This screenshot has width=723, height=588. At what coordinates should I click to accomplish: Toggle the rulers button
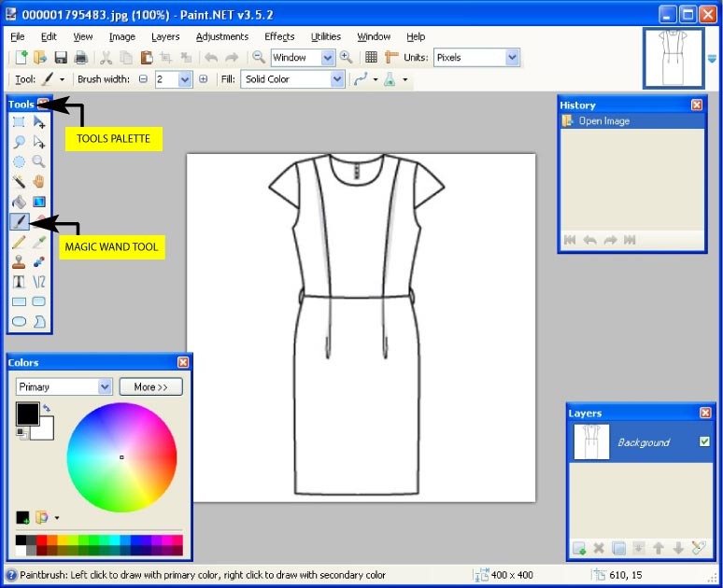391,58
